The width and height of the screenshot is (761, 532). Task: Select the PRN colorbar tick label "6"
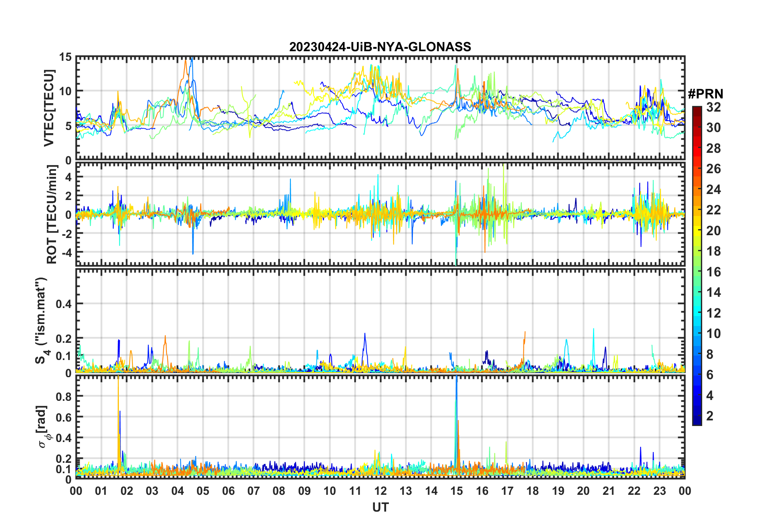click(x=710, y=375)
